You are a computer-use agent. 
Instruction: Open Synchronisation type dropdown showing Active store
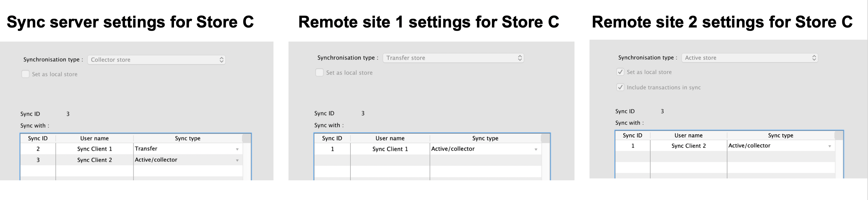(x=749, y=58)
